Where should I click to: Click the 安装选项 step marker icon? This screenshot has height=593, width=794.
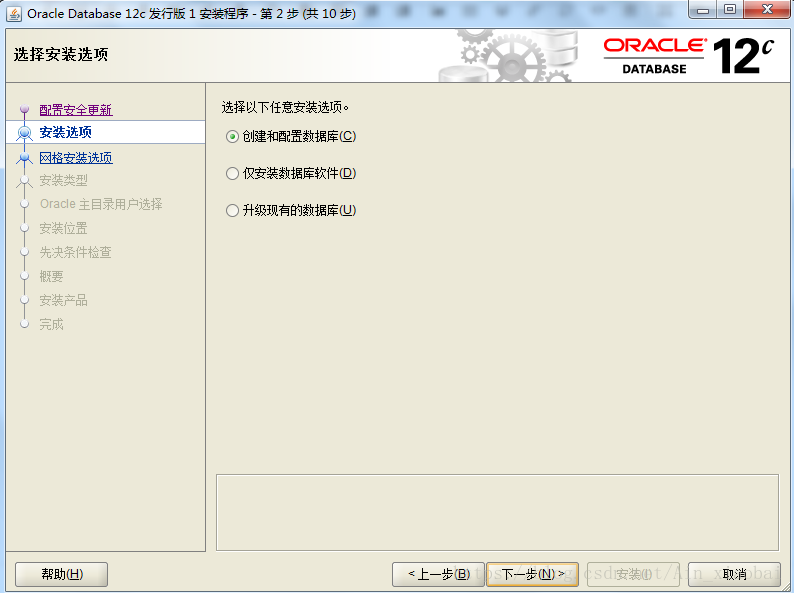(x=24, y=133)
